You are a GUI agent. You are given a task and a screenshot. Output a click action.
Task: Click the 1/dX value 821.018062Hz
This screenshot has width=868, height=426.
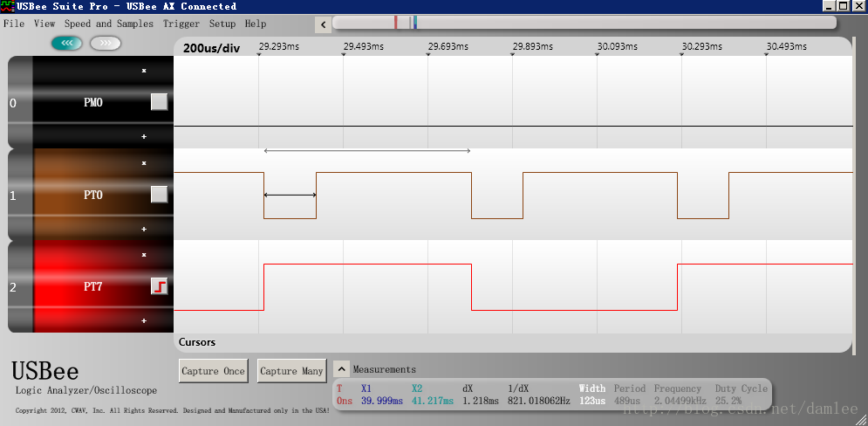tap(538, 401)
